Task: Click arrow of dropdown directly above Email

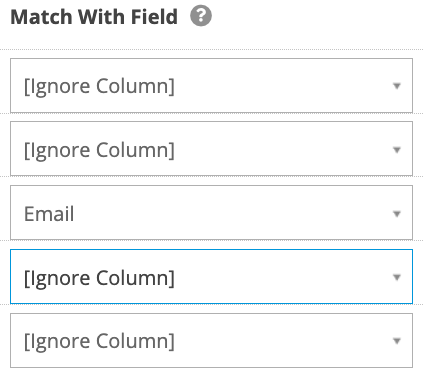Action: (396, 150)
